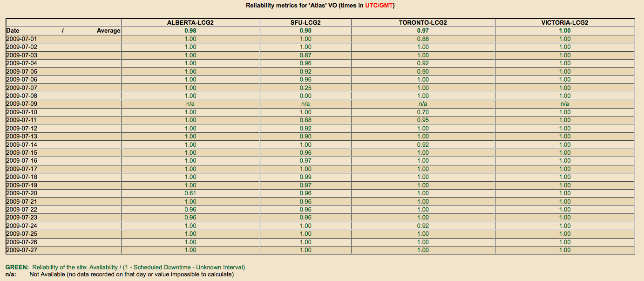Viewport: 644px width, 281px height.
Task: Click the TORONTO-LCG2 value 0.88 for 2009-07-01
Action: click(x=423, y=39)
